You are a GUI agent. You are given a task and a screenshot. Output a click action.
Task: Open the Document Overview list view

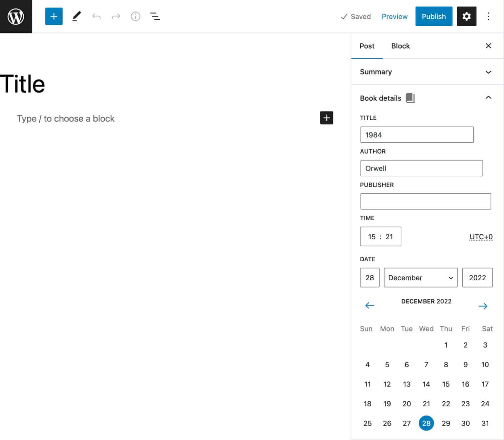point(155,16)
